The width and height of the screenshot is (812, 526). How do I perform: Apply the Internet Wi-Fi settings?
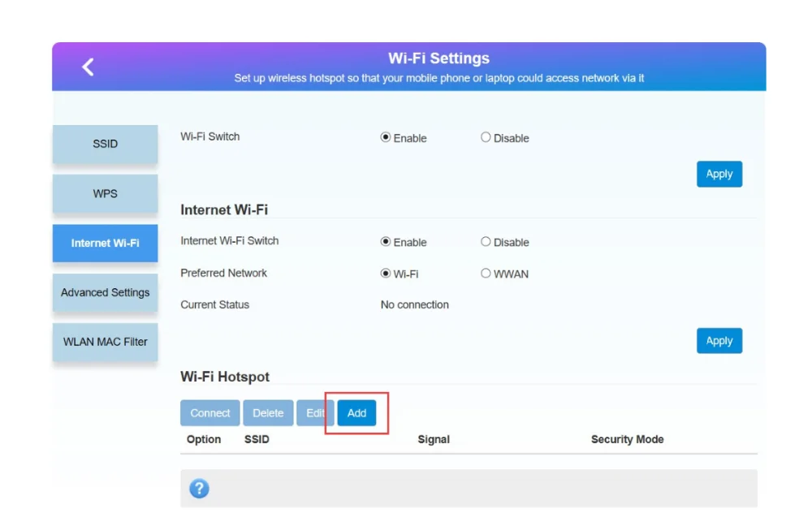click(719, 341)
